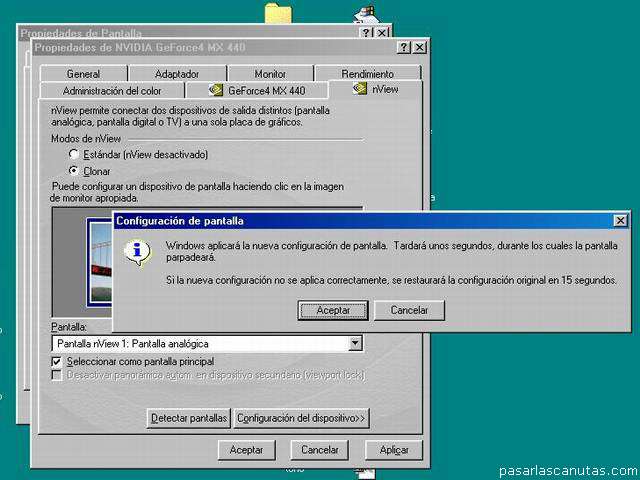Open the folder icon on the desktop
This screenshot has width=640, height=480.
[x=277, y=14]
